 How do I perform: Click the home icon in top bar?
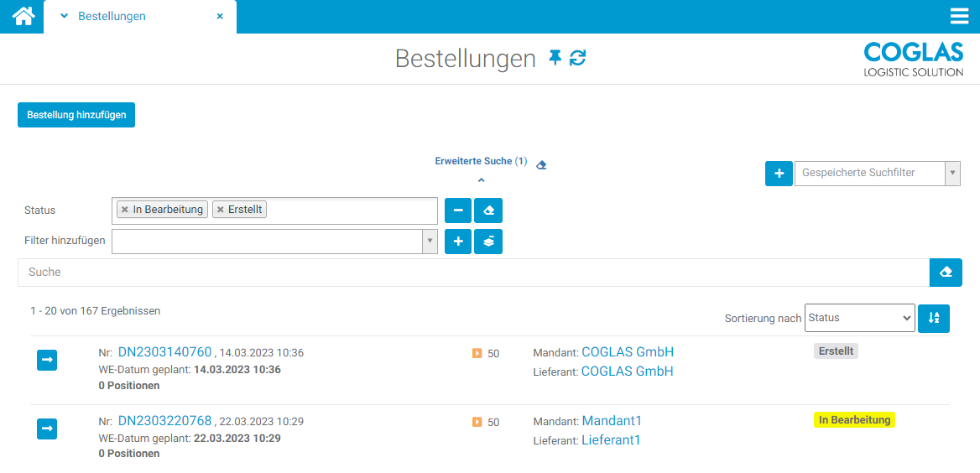(x=23, y=16)
